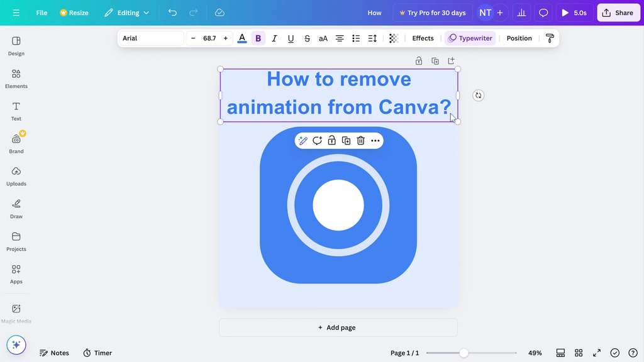Click the font size input field
This screenshot has height=362, width=644.
pyautogui.click(x=209, y=38)
